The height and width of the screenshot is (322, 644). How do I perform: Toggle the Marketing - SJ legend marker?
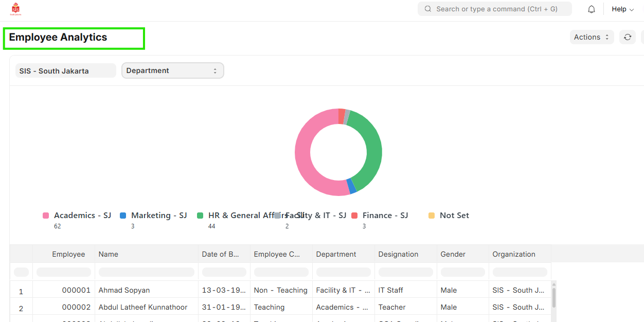[x=123, y=216]
